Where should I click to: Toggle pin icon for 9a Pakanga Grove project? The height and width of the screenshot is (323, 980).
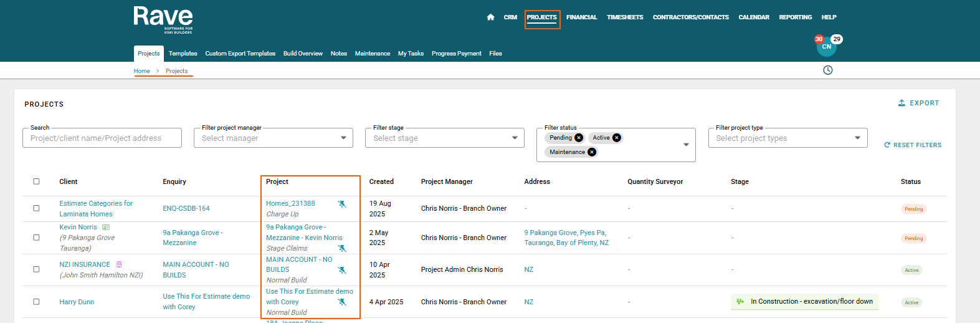(x=342, y=248)
